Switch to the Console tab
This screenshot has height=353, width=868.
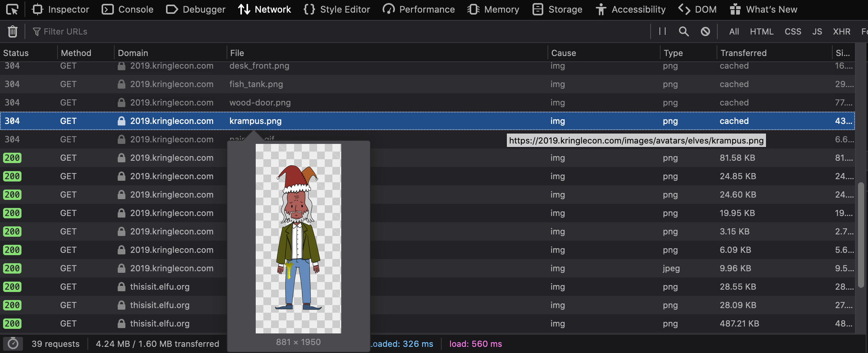(128, 9)
